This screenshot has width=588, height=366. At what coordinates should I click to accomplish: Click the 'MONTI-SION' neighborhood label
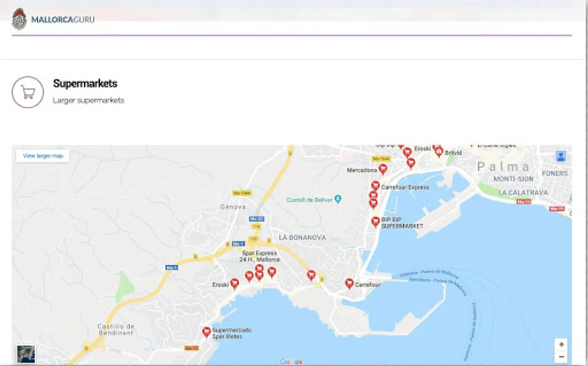(x=513, y=179)
